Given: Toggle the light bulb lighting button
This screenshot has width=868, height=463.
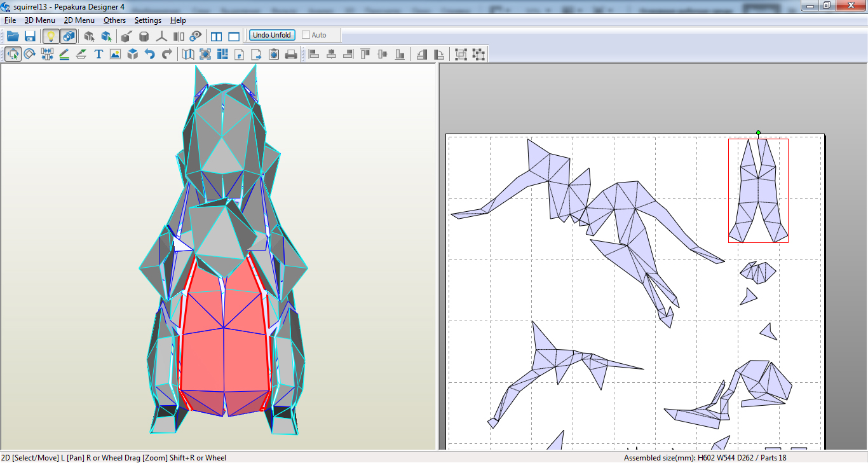Looking at the screenshot, I should (x=51, y=36).
